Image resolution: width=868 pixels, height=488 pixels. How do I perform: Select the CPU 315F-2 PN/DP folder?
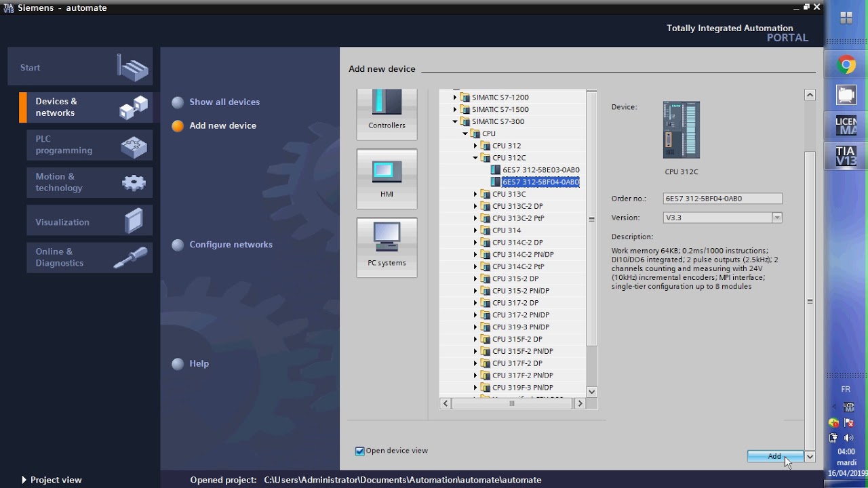pos(523,351)
